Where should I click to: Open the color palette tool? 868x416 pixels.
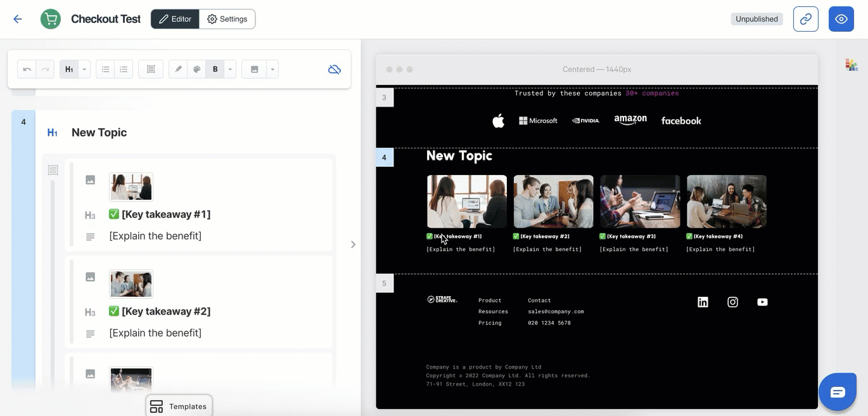(196, 69)
